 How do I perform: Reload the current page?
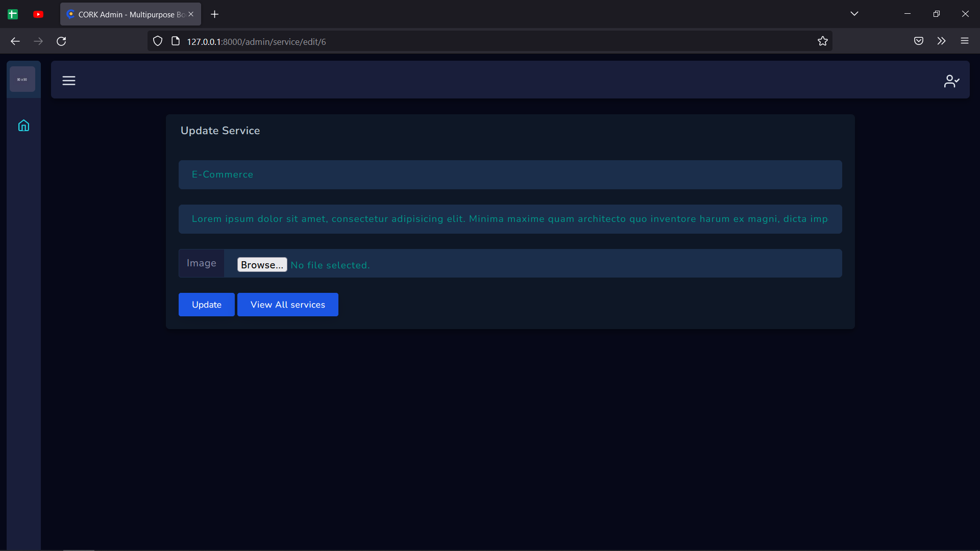(x=61, y=41)
